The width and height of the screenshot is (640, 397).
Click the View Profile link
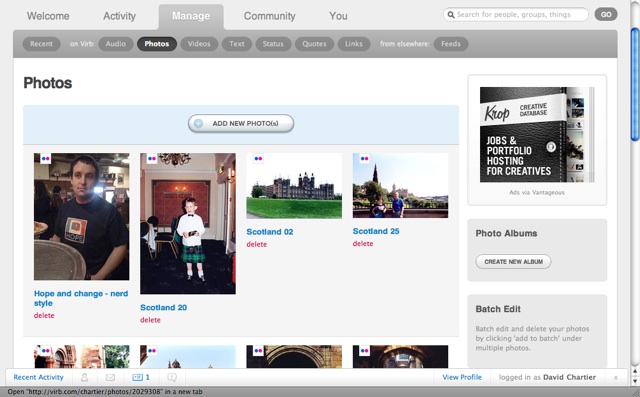pyautogui.click(x=462, y=377)
